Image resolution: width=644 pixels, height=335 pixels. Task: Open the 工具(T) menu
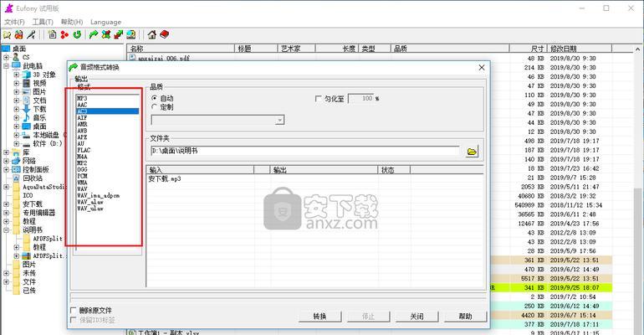tap(43, 22)
